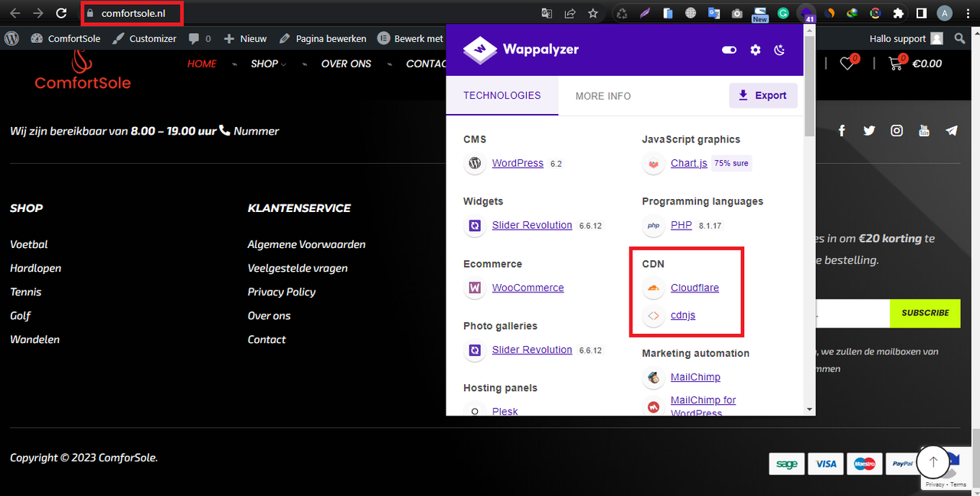Switch to the TECHNOLOGIES tab
980x496 pixels.
click(502, 96)
